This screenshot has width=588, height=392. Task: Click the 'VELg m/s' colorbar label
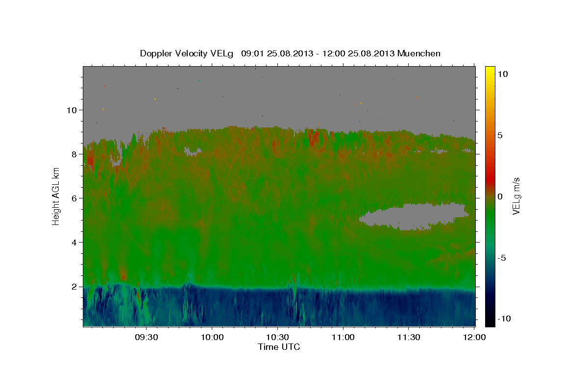[517, 196]
